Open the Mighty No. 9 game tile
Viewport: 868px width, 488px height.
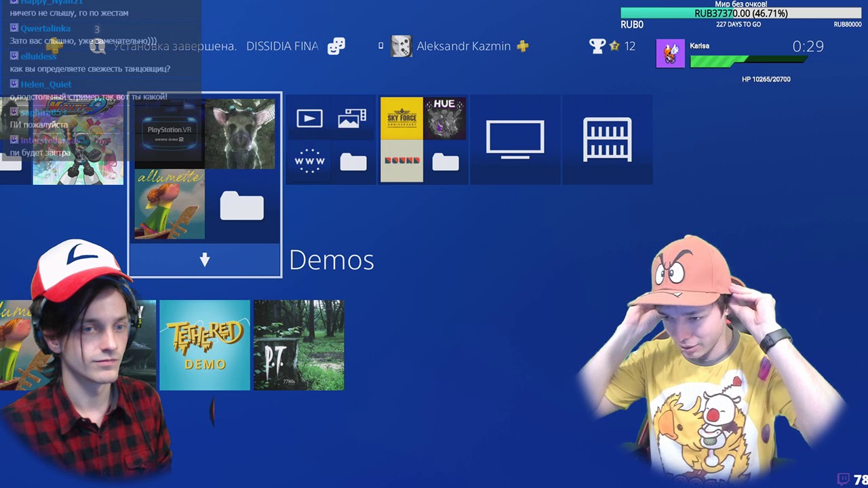(78, 140)
